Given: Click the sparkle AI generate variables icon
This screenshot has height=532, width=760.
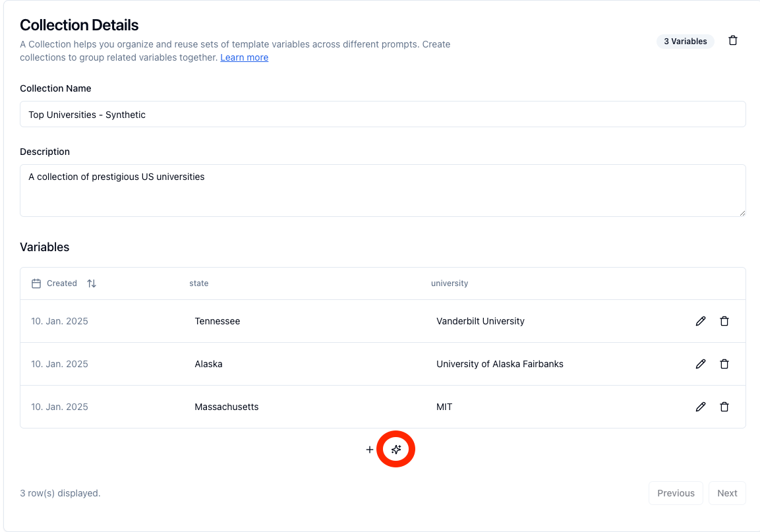Looking at the screenshot, I should (x=396, y=450).
